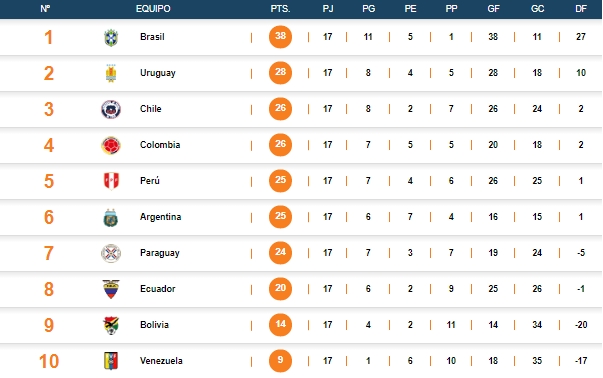
Task: Click the Brasil team crest icon
Action: [x=111, y=37]
